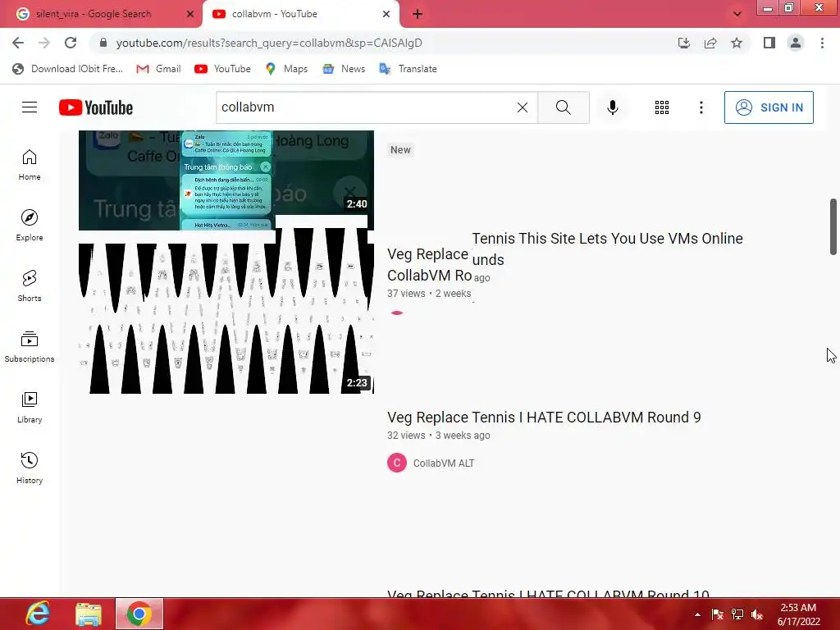The height and width of the screenshot is (630, 840).
Task: Close the collabvm YouTube tab
Action: [x=386, y=14]
